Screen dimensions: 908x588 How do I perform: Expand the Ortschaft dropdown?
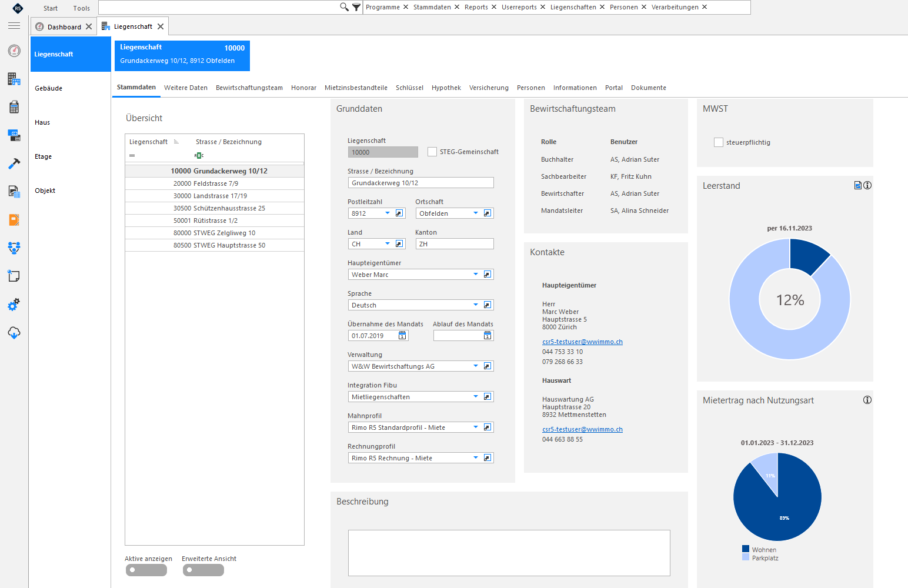[x=476, y=213]
